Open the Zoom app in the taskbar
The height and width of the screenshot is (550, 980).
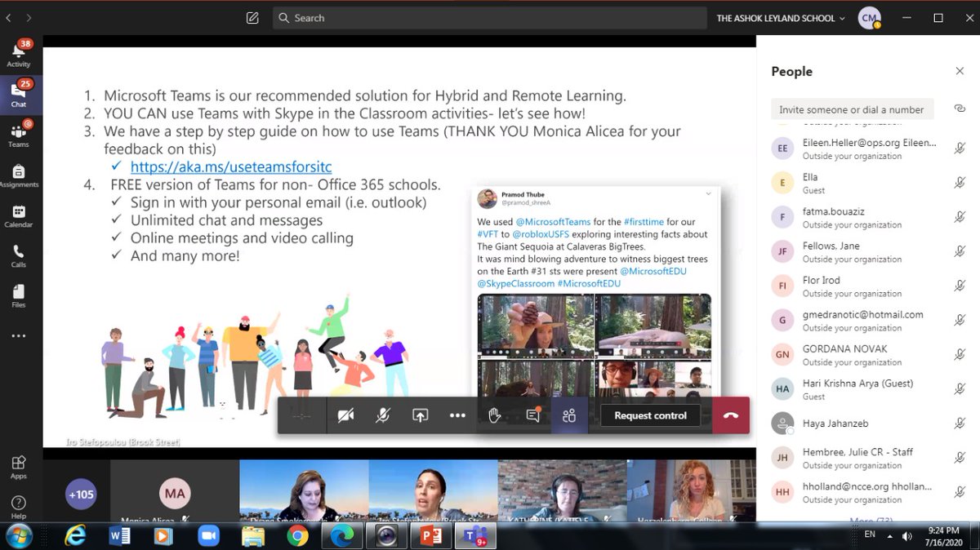208,535
